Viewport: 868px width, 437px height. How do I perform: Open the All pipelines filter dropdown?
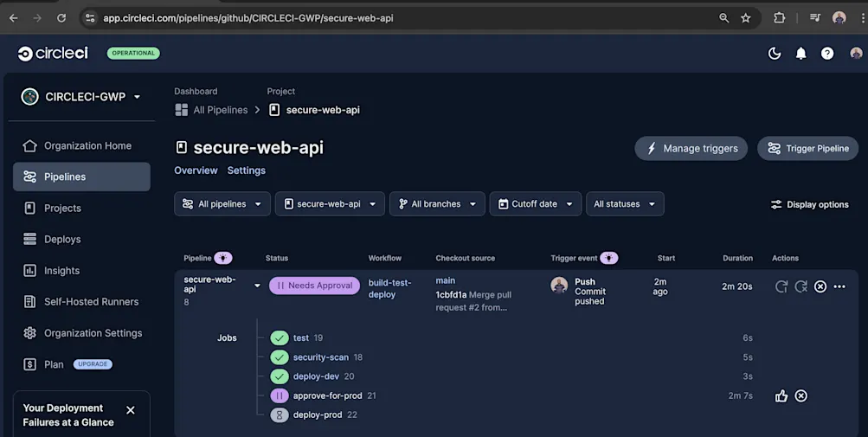point(222,204)
